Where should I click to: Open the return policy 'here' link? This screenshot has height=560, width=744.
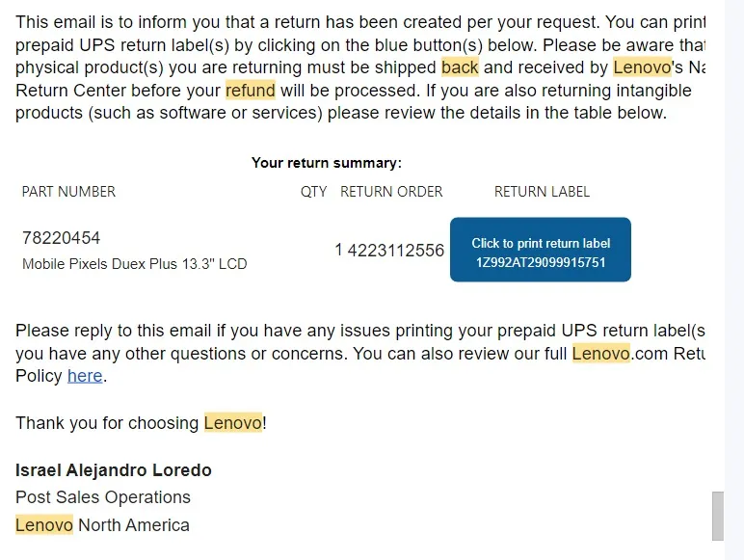(85, 376)
